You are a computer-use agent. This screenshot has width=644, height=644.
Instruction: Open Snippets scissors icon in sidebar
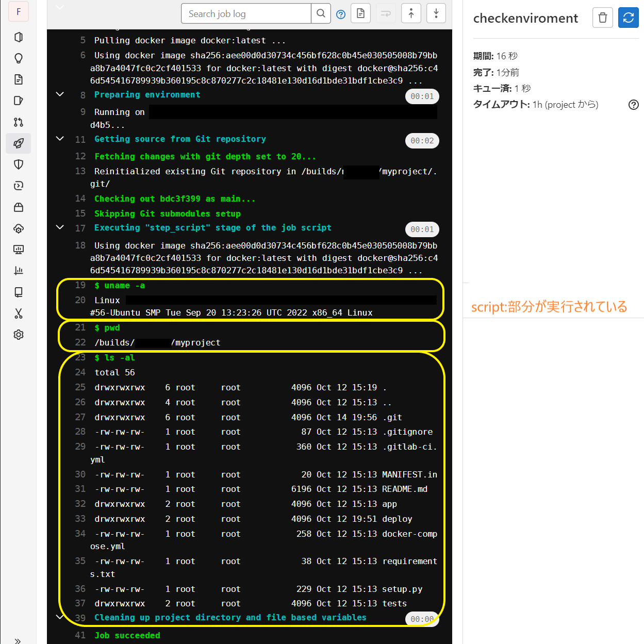tap(19, 313)
